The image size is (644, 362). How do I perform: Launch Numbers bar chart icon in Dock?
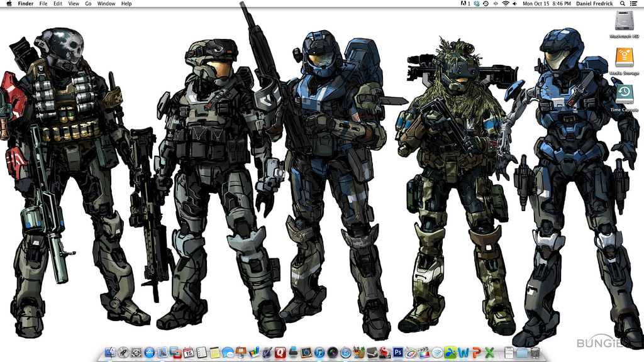pyautogui.click(x=254, y=352)
